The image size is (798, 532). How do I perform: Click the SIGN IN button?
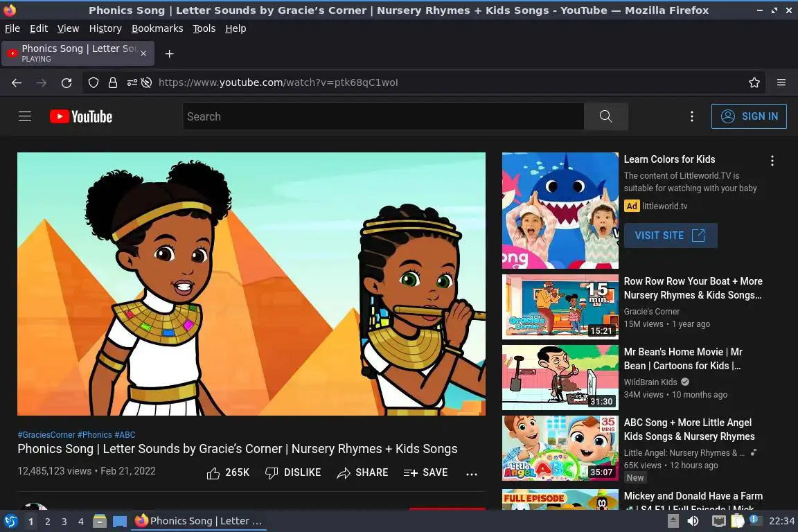pyautogui.click(x=749, y=116)
